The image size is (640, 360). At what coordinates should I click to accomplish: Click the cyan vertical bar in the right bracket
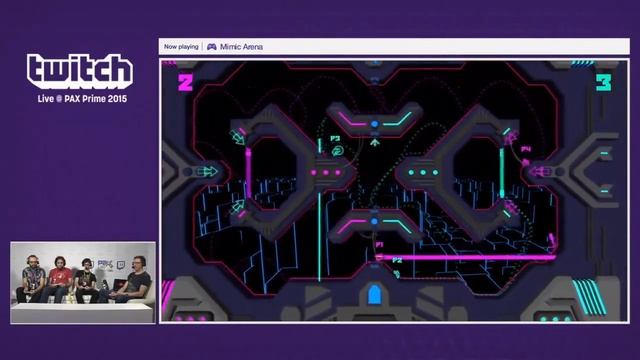[502, 173]
